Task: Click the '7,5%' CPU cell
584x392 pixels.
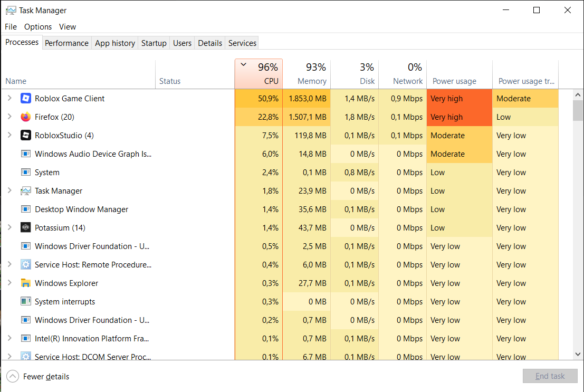Action: tap(259, 135)
